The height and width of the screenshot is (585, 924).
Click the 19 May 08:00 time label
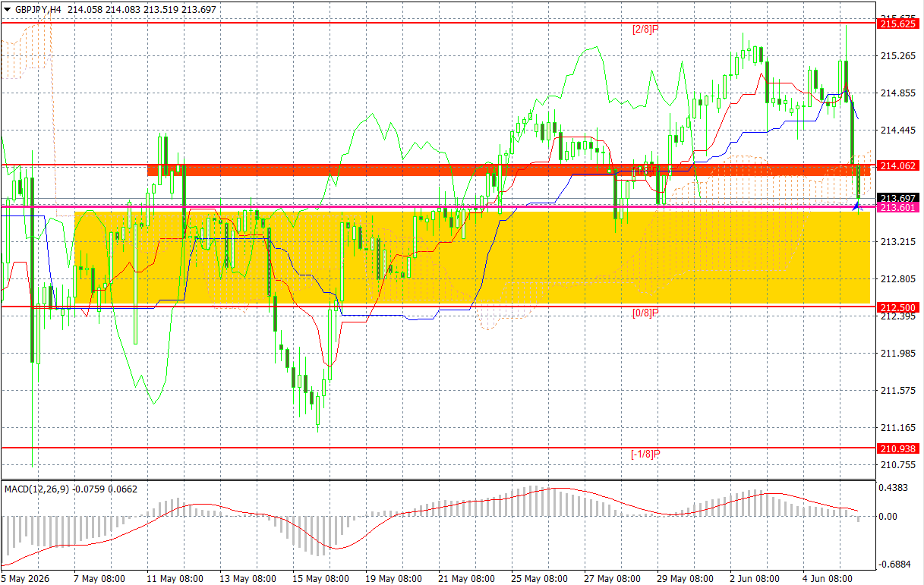(x=393, y=578)
